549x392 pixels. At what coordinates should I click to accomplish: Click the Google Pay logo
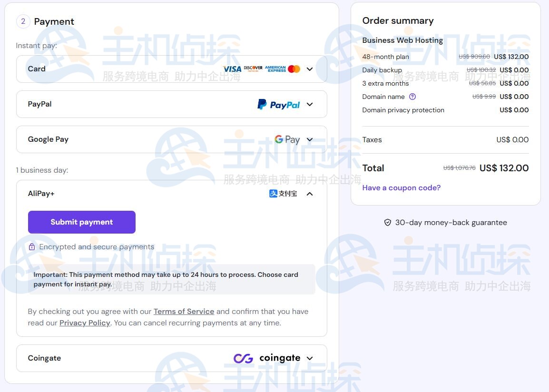click(287, 139)
